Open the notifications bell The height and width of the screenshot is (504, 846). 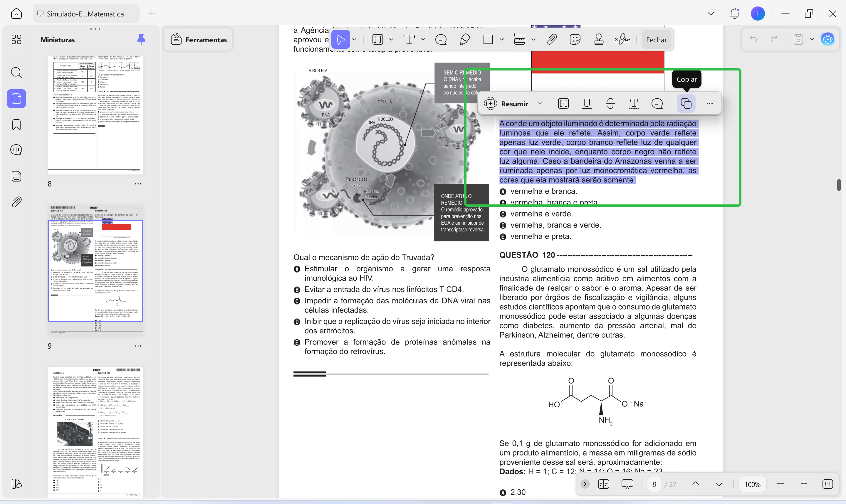point(735,14)
